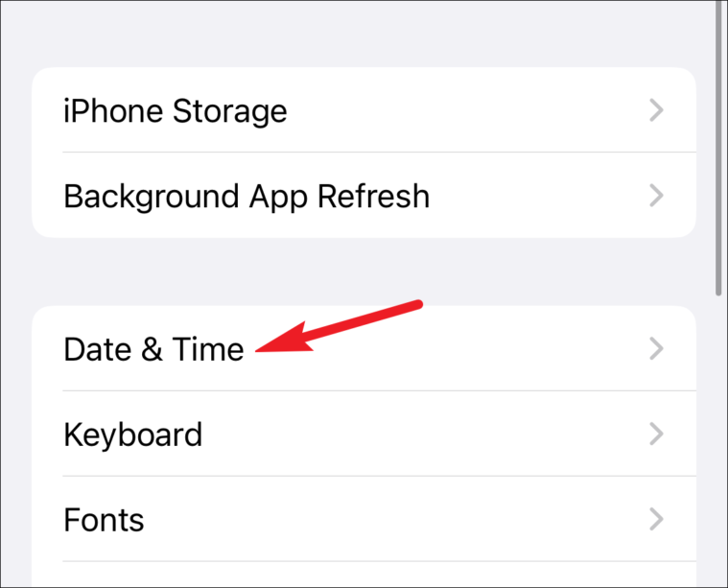Click gray gap between the settings groups
The image size is (728, 588).
tap(364, 271)
